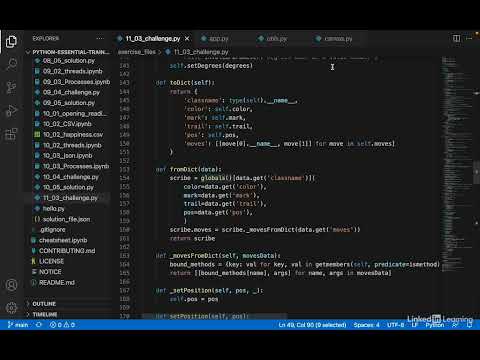The image size is (480, 360).
Task: Open 10_01_opening_reading file in Explorer
Action: (75, 114)
